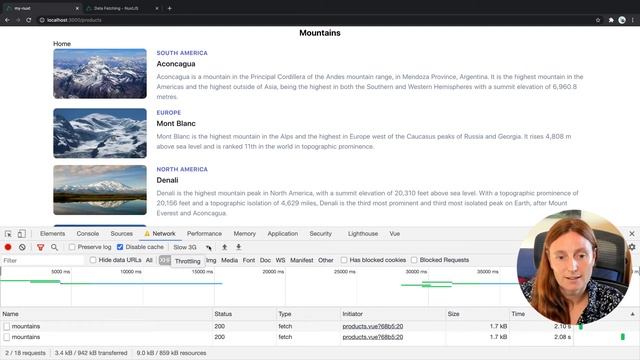This screenshot has width=640, height=360.
Task: Open the Sources tab
Action: point(122,233)
